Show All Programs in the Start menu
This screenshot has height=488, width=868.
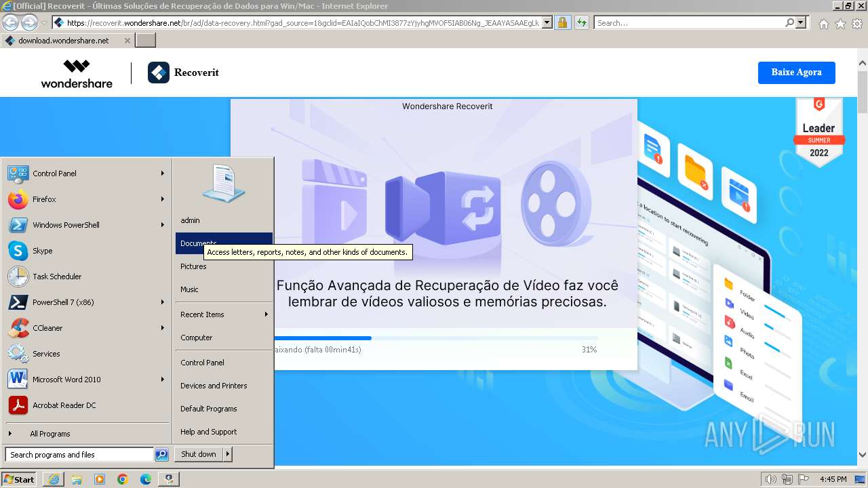[87, 434]
